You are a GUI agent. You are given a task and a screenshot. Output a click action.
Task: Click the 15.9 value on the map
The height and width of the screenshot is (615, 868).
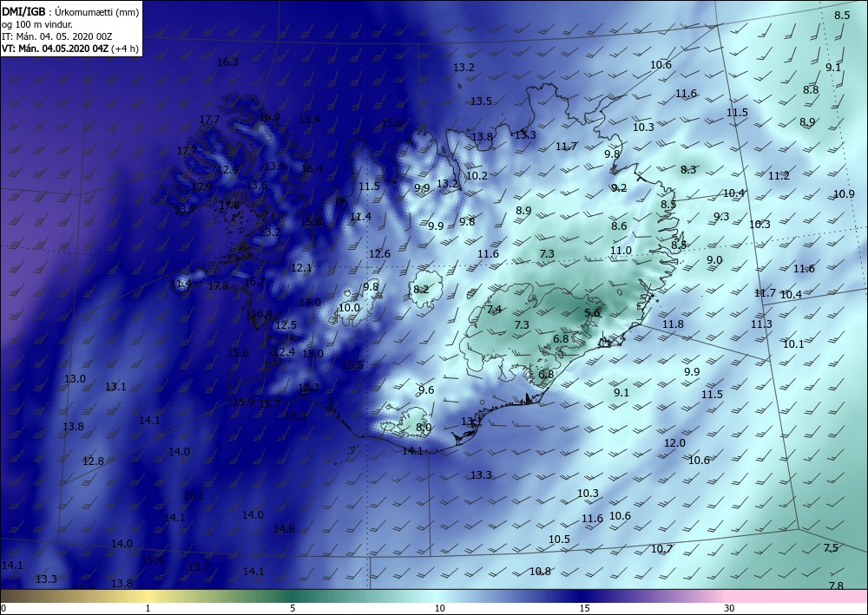pos(243,402)
